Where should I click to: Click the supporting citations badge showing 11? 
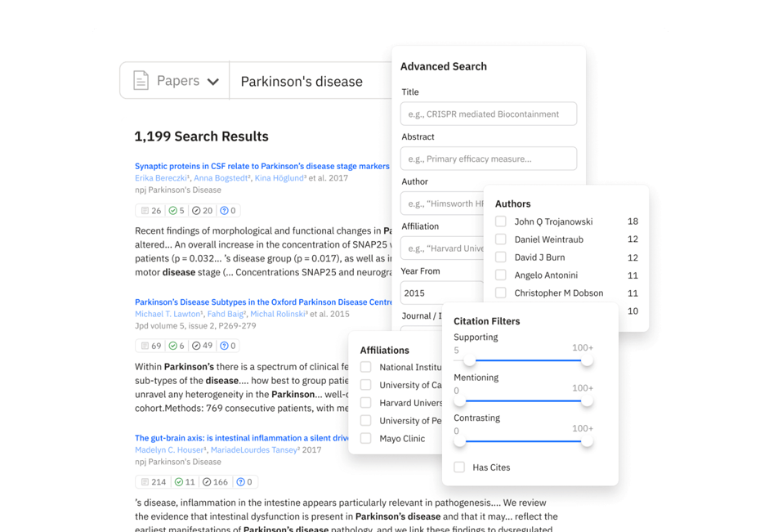[184, 481]
